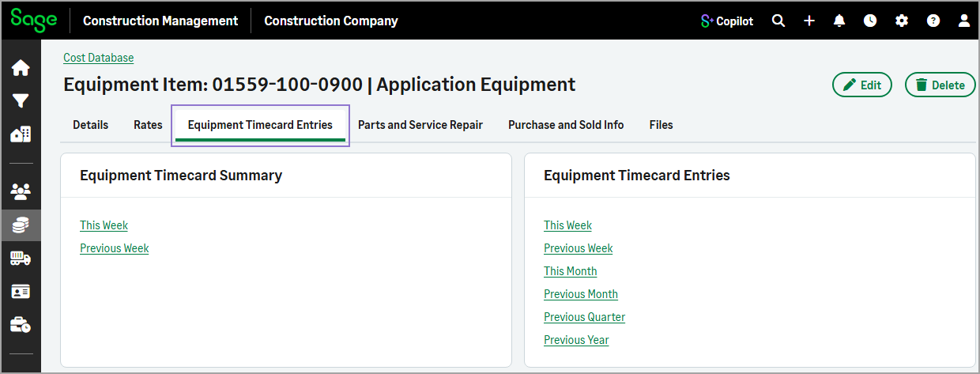Click the plus add-new icon
This screenshot has width=980, height=374.
tap(809, 21)
